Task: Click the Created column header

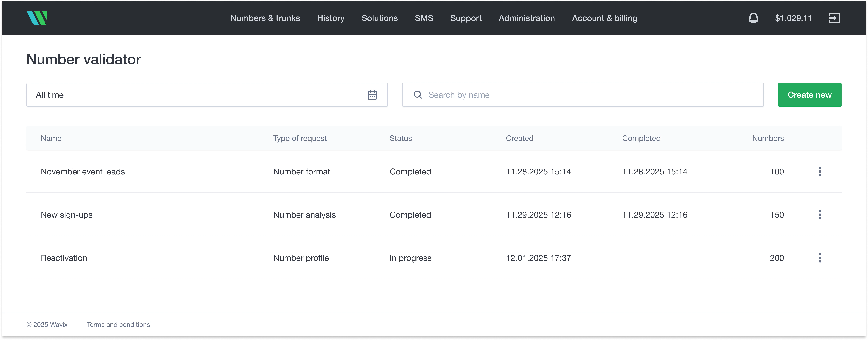Action: pyautogui.click(x=519, y=138)
